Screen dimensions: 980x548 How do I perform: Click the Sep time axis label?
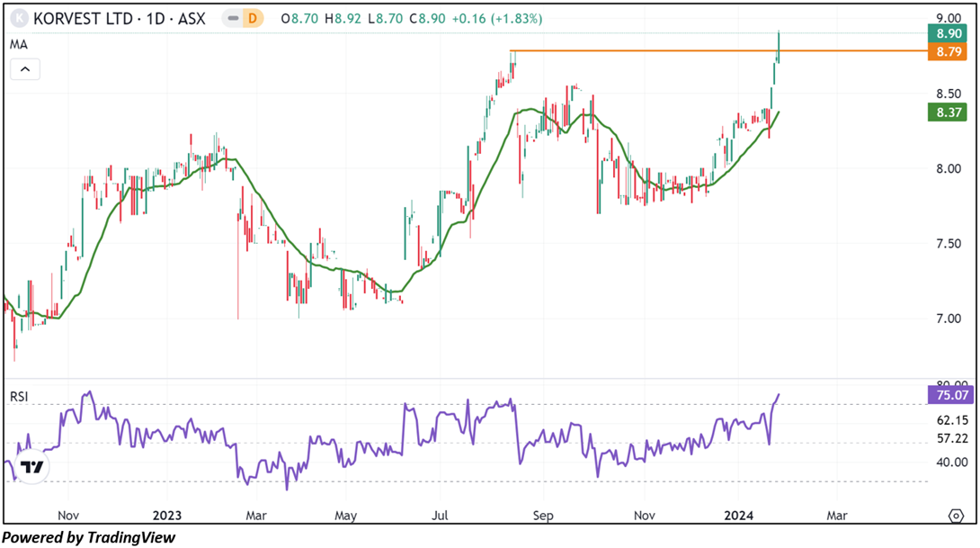click(x=542, y=516)
